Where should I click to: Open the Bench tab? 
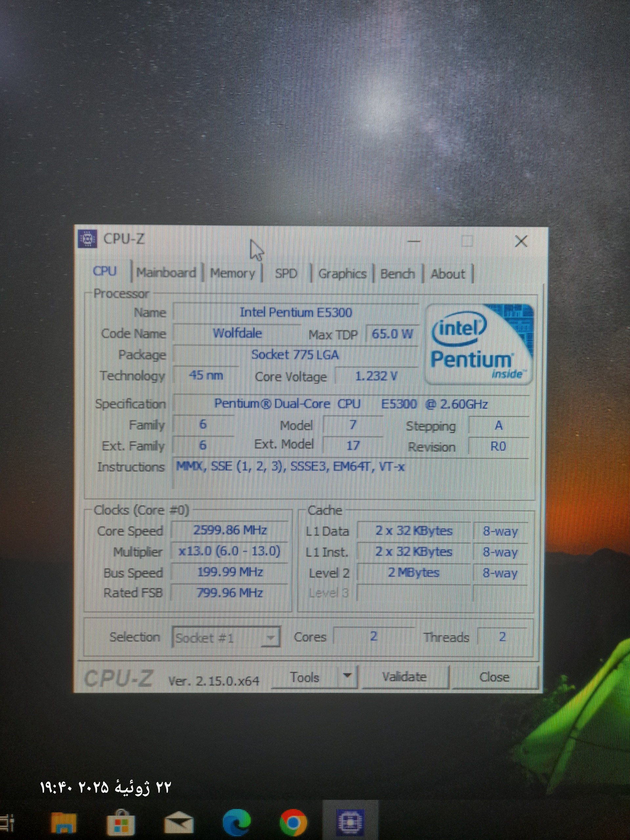[x=397, y=274]
